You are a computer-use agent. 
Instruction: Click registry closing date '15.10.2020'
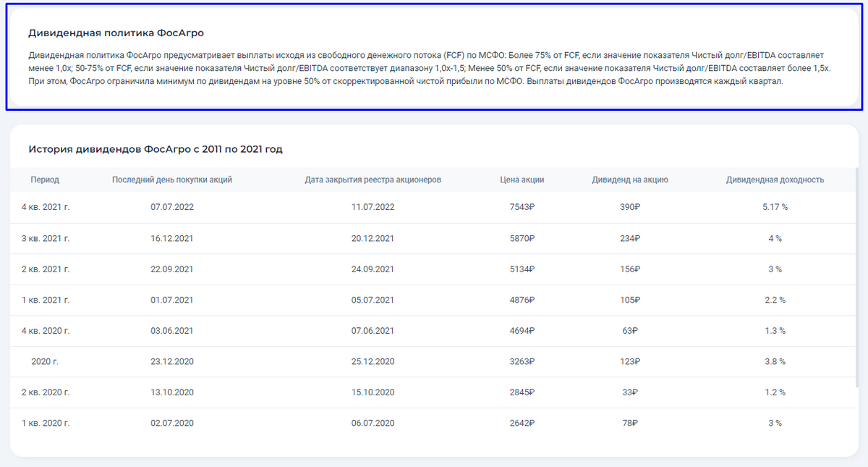click(373, 392)
